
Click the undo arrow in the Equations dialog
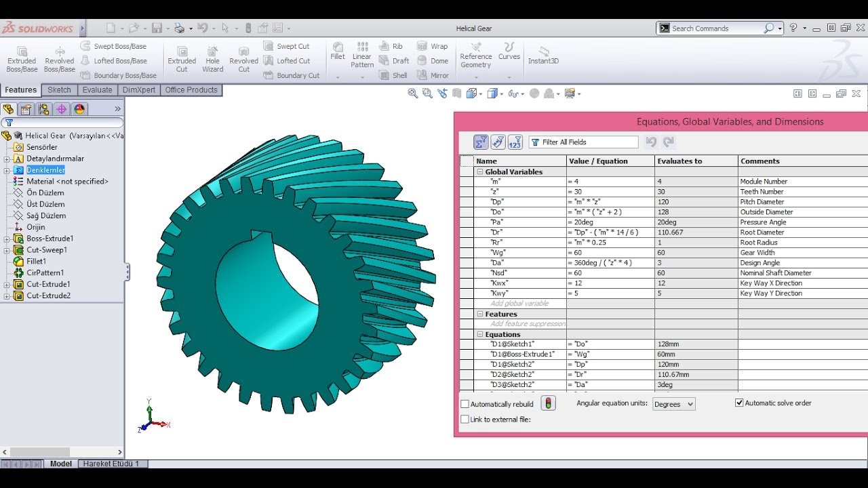pyautogui.click(x=650, y=142)
